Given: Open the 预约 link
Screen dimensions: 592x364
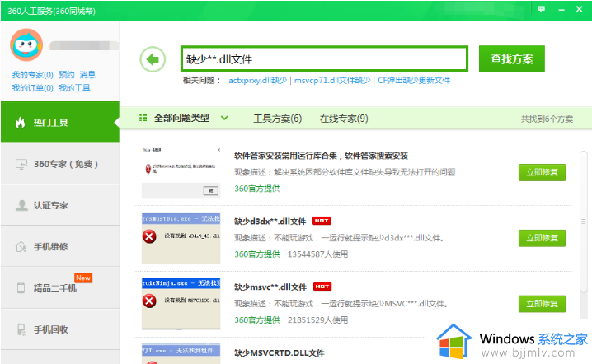Looking at the screenshot, I should 67,75.
